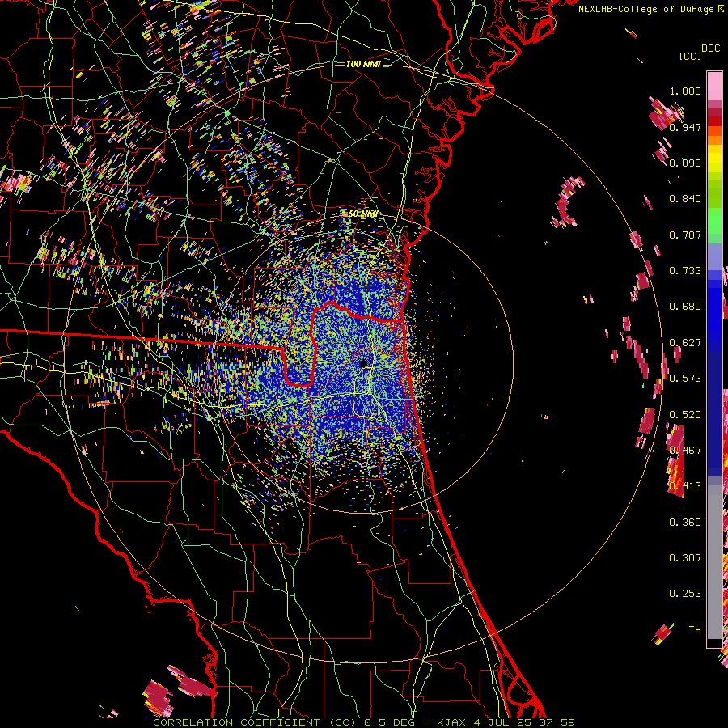
Task: Click the NEXLAB-College of DuPage header text
Action: click(651, 9)
